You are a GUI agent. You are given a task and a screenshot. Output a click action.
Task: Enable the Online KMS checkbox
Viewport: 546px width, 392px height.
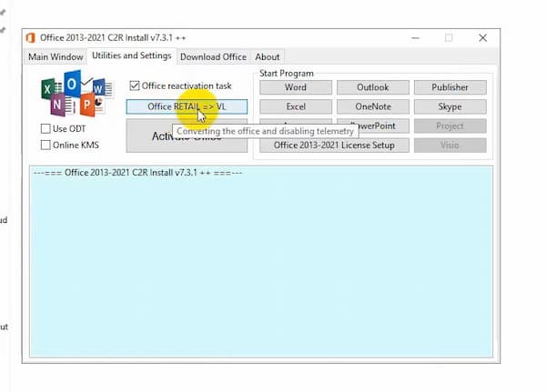tap(45, 145)
